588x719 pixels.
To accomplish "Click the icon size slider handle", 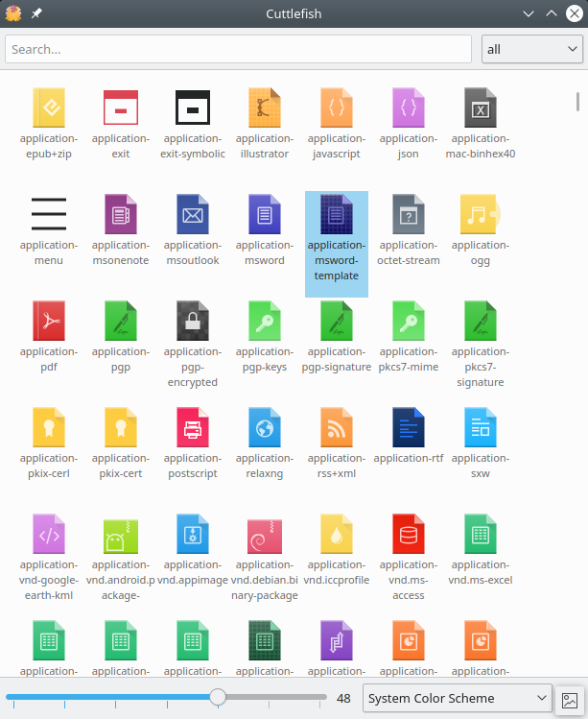I will coord(218,697).
